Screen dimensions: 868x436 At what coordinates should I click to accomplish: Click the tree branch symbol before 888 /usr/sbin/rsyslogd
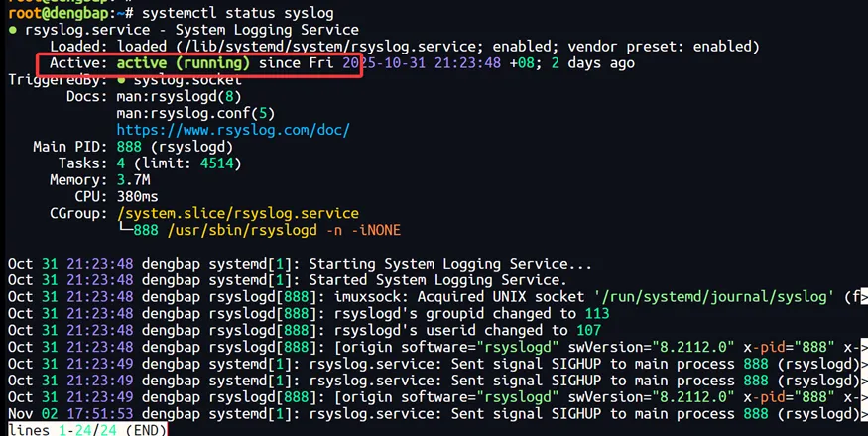pos(125,230)
